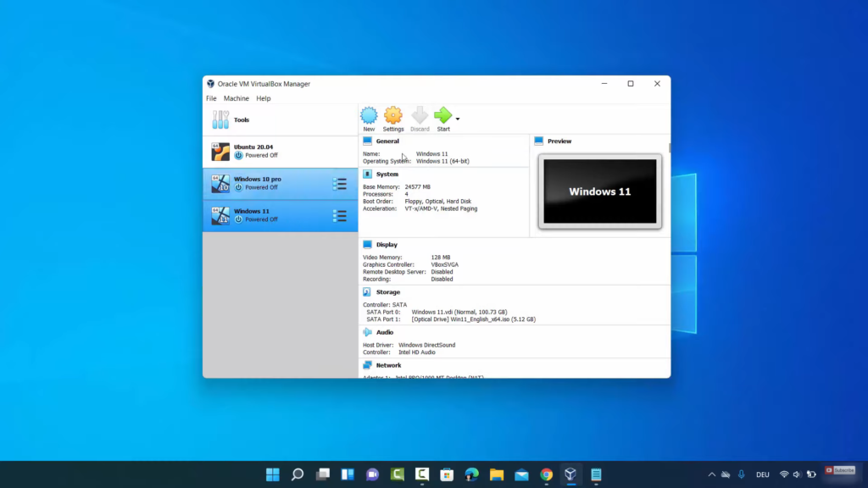Open the Help menu
The width and height of the screenshot is (868, 488).
264,98
